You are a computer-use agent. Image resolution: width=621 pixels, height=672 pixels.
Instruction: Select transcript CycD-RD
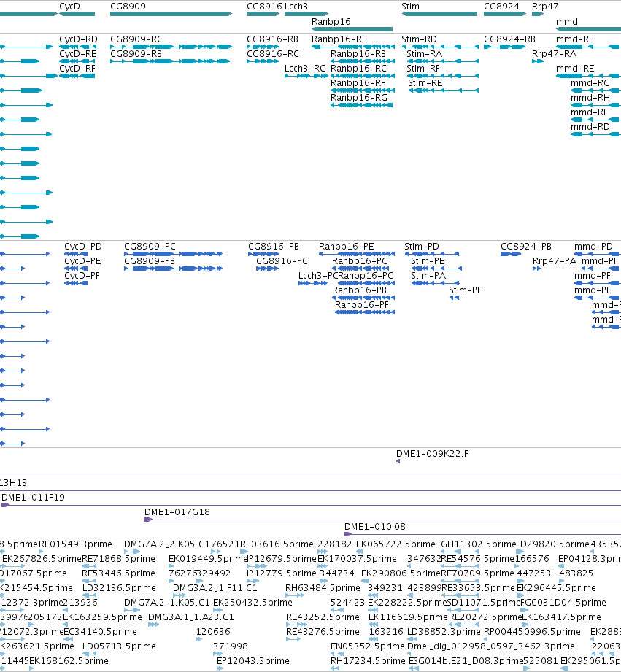coord(77,47)
